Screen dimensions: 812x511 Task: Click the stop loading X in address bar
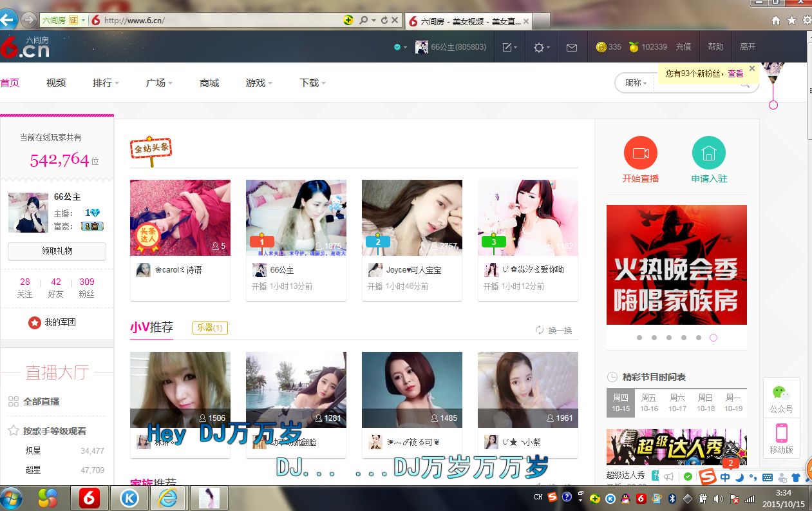pos(395,21)
